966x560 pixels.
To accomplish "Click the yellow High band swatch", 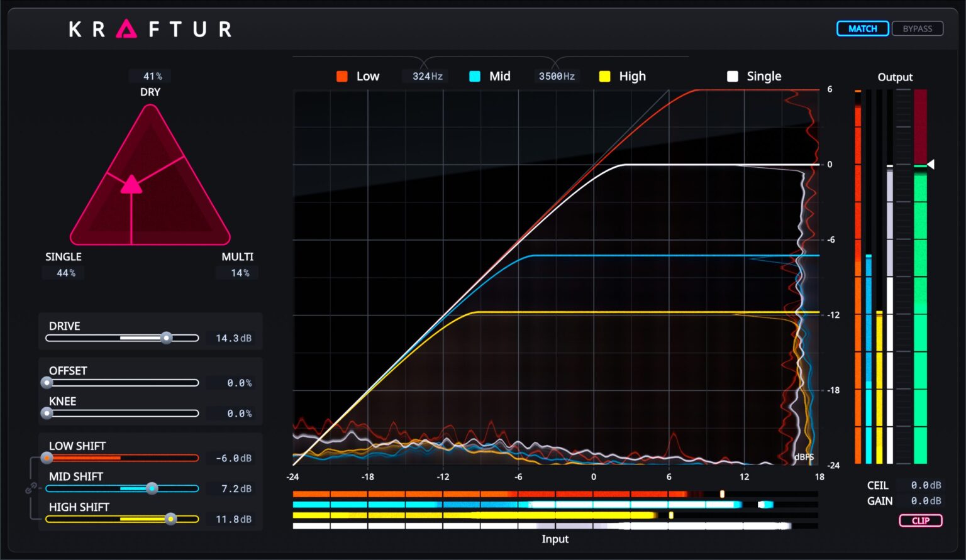I will (604, 77).
